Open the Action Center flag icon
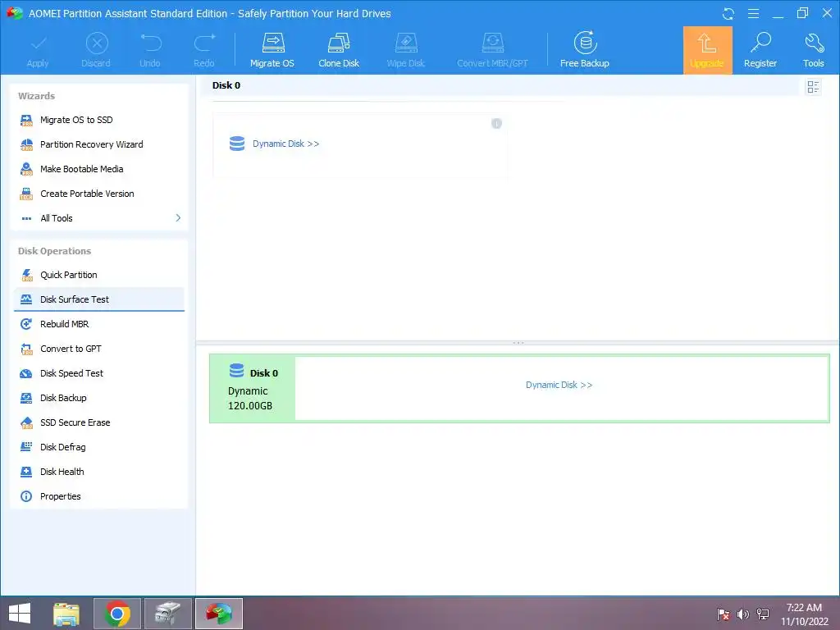 [724, 614]
